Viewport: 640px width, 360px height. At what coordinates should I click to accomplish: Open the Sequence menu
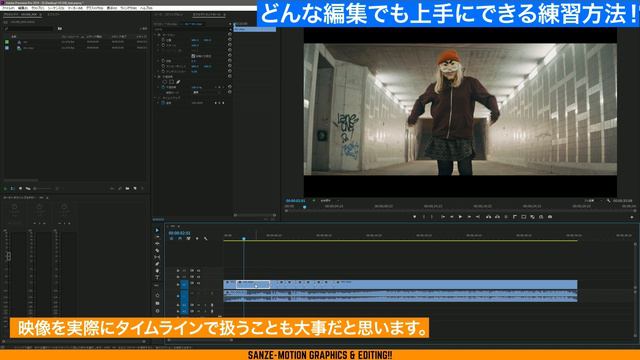click(x=56, y=8)
